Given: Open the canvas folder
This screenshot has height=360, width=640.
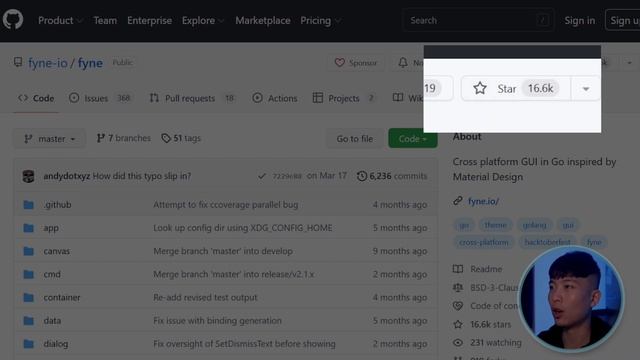Looking at the screenshot, I should coord(57,251).
